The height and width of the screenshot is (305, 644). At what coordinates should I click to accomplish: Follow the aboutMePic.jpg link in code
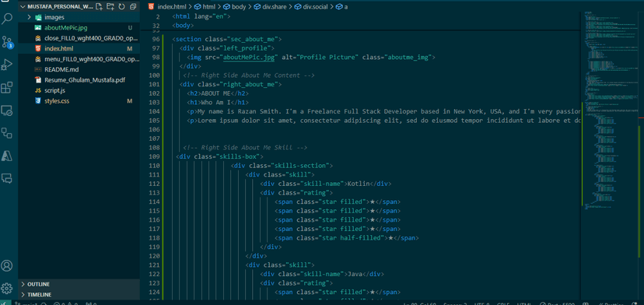(x=249, y=57)
